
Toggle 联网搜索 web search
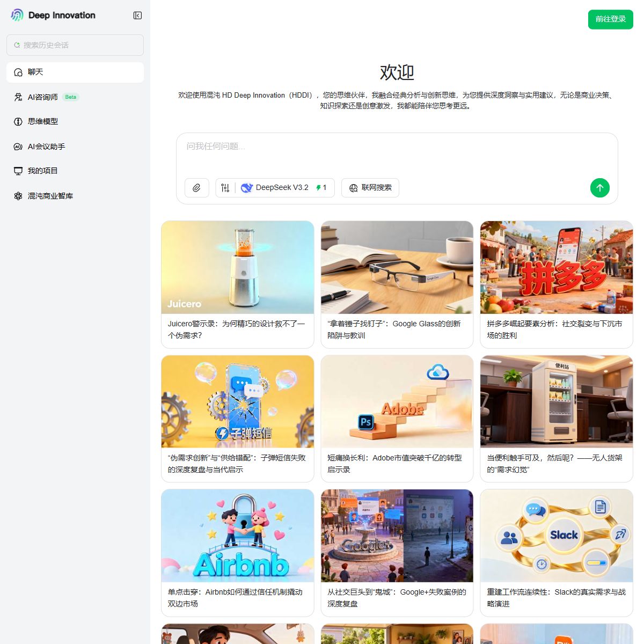(370, 188)
